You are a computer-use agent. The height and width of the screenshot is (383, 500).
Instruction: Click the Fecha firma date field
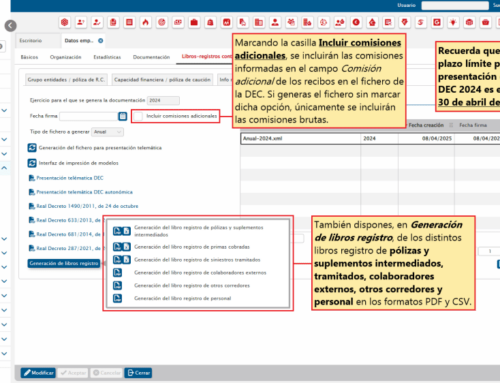pos(88,116)
